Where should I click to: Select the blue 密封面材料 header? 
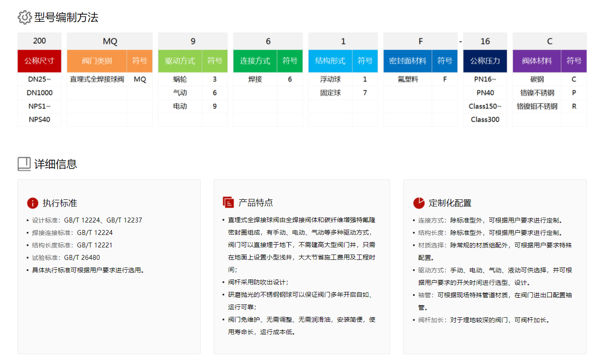click(407, 61)
